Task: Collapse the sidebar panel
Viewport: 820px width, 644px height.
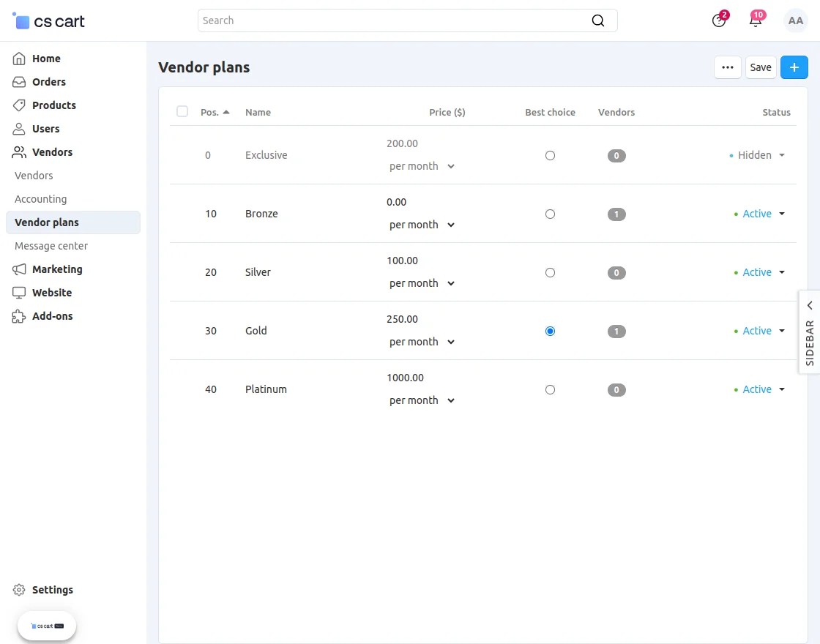Action: [809, 305]
